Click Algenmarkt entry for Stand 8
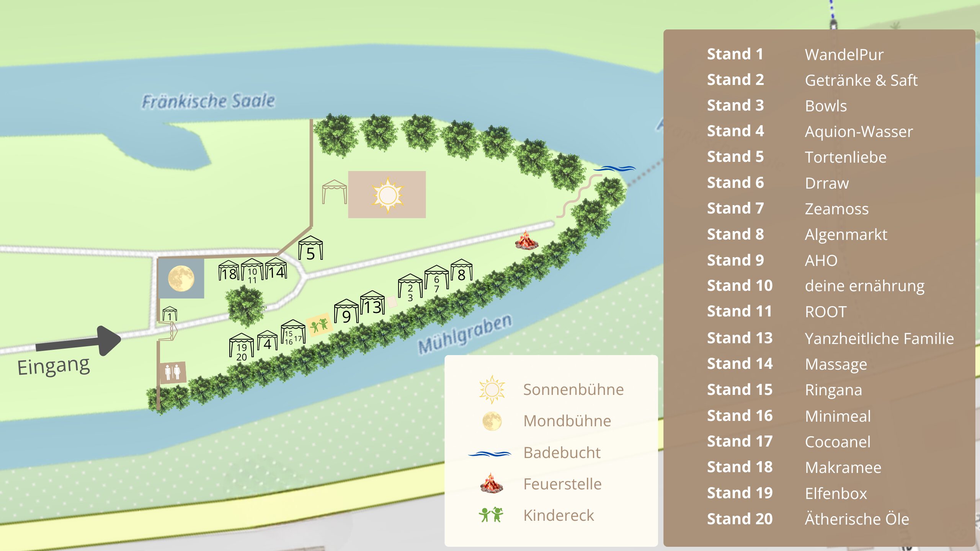 pos(846,235)
